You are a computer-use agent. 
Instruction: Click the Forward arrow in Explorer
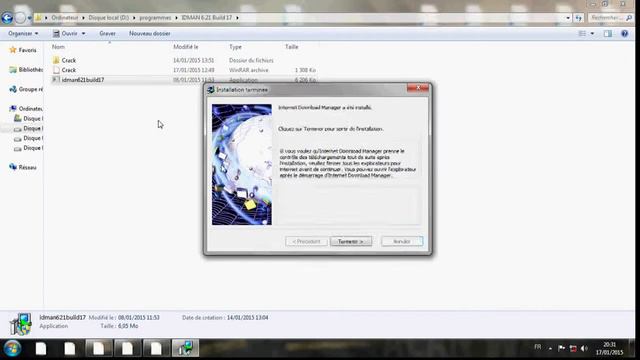pos(20,18)
